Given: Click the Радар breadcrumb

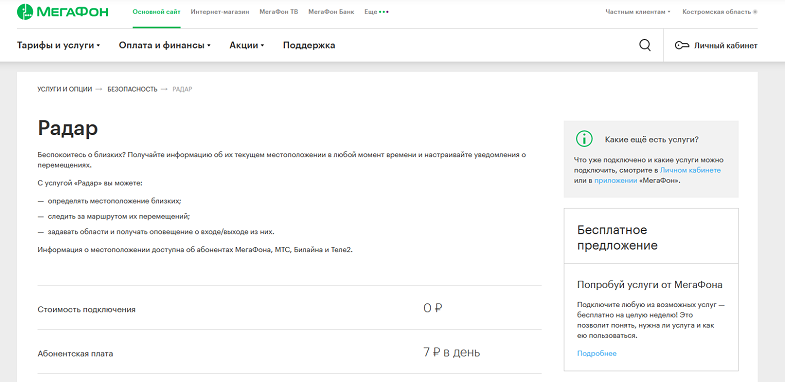Looking at the screenshot, I should 182,89.
